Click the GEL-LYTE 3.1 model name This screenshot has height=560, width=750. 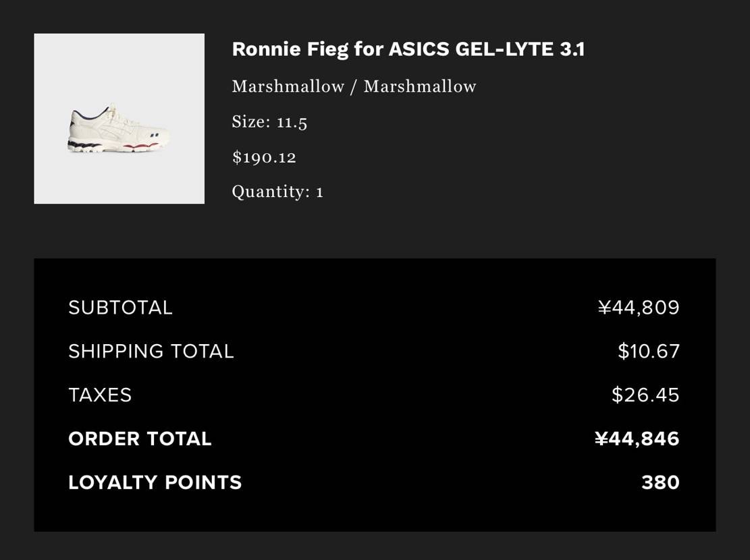click(520, 49)
